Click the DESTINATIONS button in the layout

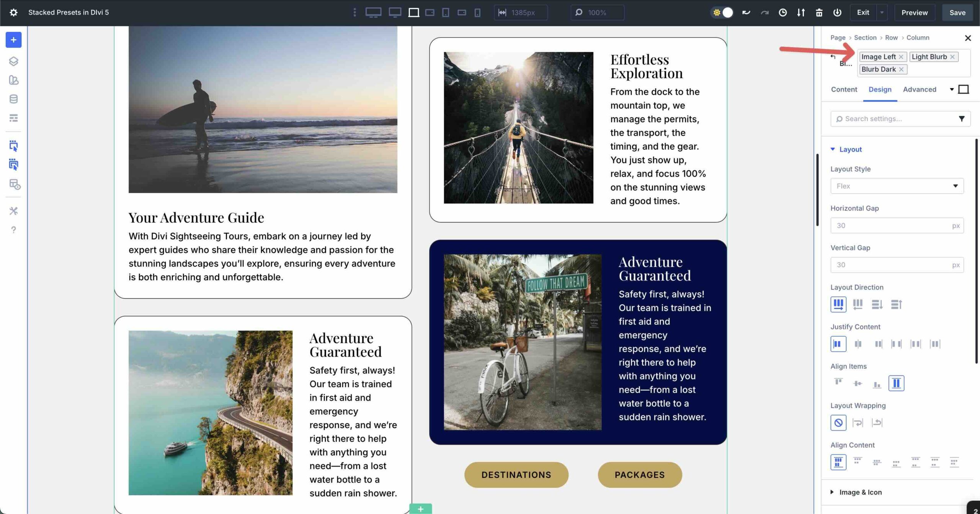click(x=516, y=475)
